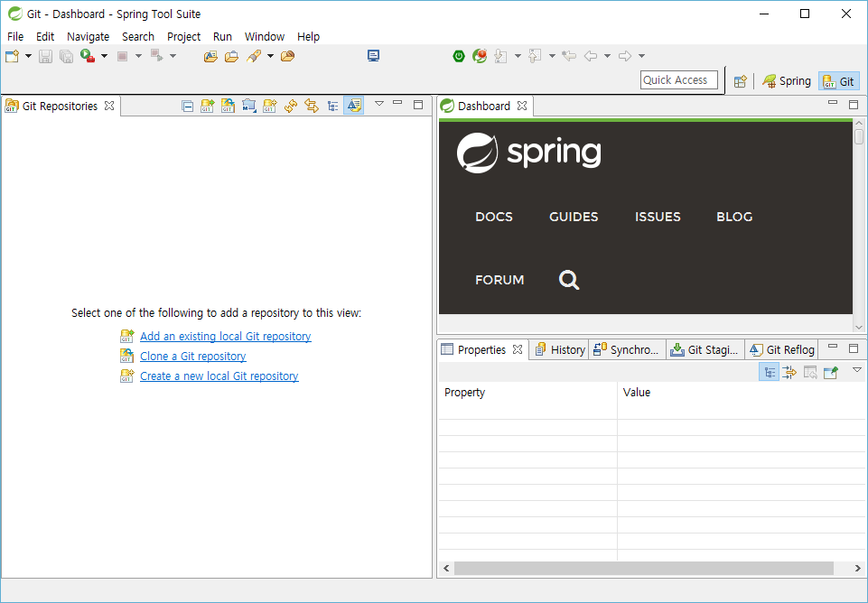868x603 pixels.
Task: Toggle hierarchical branch layout icon
Action: coord(332,107)
